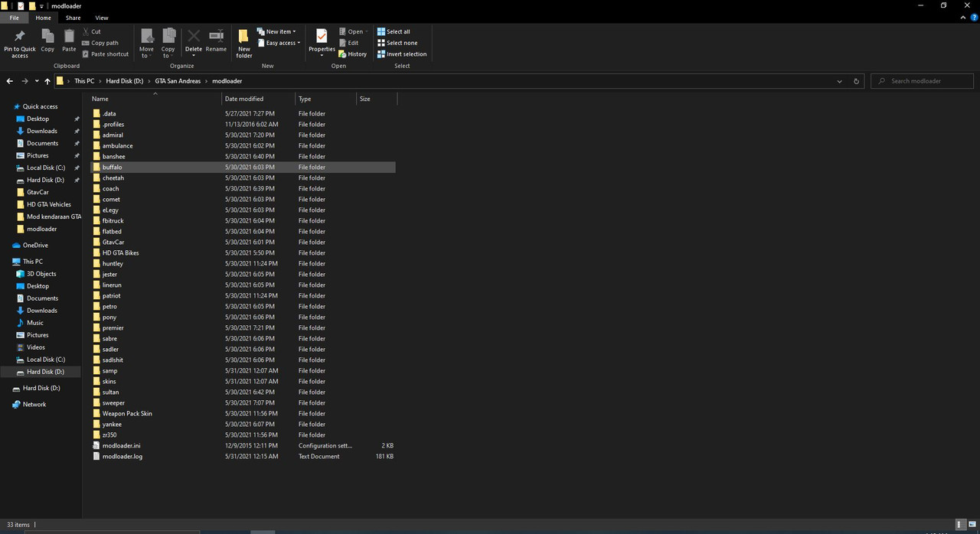This screenshot has width=980, height=534.
Task: Open the Move to menu
Action: 146,44
